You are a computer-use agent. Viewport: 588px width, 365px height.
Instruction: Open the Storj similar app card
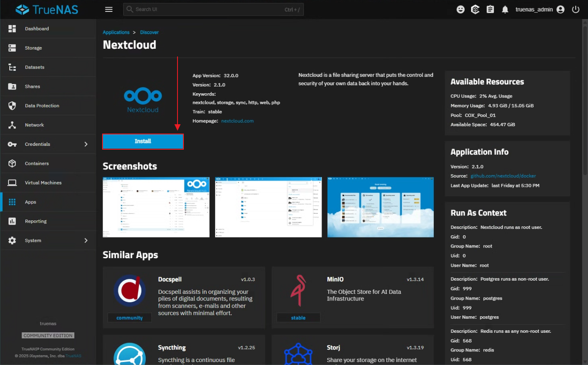click(352, 350)
